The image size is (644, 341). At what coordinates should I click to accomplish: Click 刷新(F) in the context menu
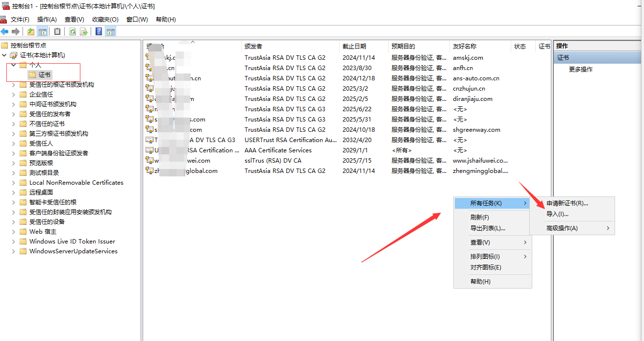(479, 218)
